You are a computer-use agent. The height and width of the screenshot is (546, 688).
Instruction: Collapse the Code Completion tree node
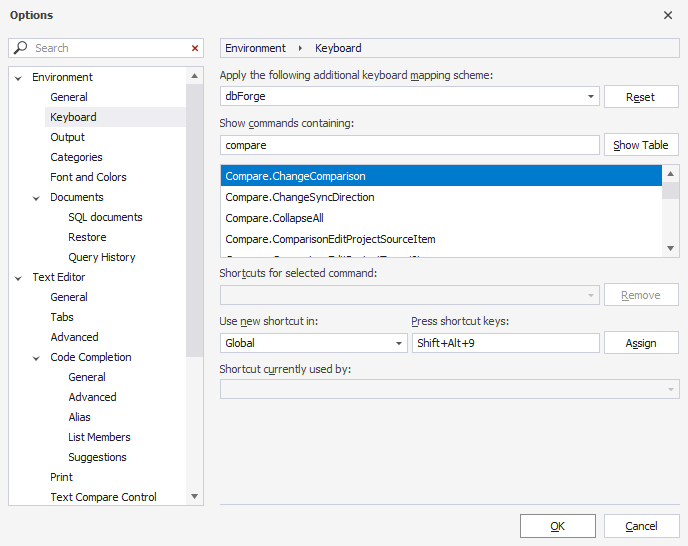[x=37, y=357]
